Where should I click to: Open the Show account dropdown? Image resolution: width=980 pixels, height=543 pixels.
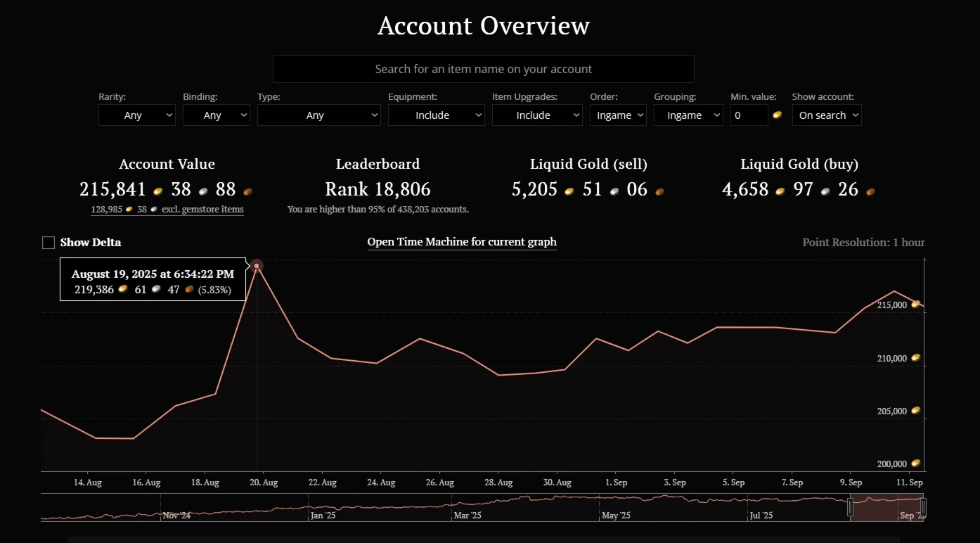(826, 115)
